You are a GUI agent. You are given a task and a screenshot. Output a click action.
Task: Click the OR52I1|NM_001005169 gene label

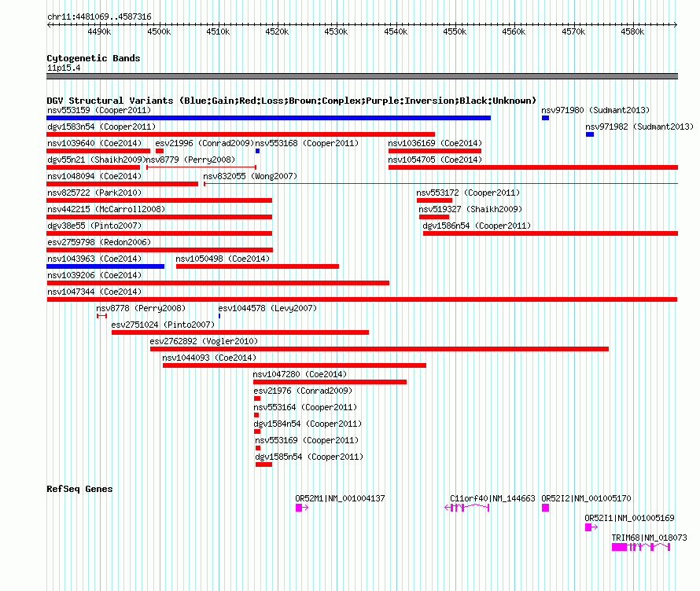click(x=629, y=518)
